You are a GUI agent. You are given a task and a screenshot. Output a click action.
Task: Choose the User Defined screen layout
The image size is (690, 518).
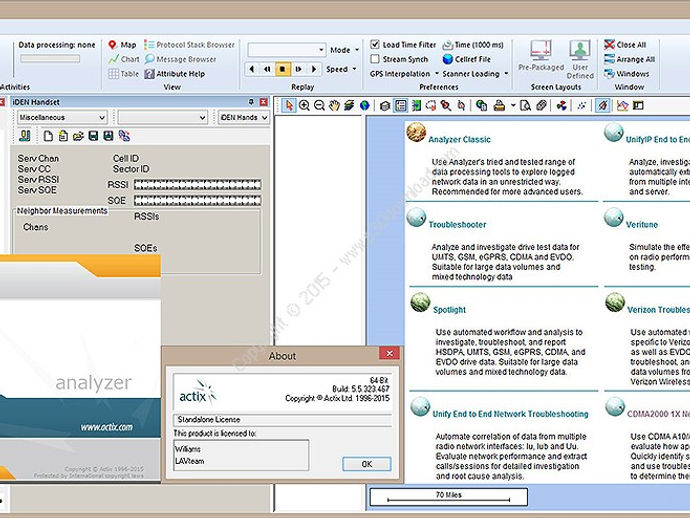coord(580,59)
